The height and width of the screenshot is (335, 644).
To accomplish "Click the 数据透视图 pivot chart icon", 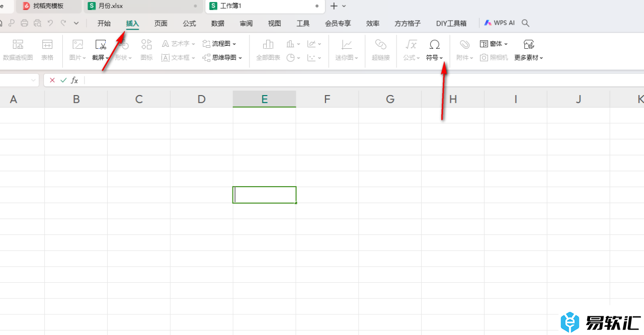I will [18, 45].
